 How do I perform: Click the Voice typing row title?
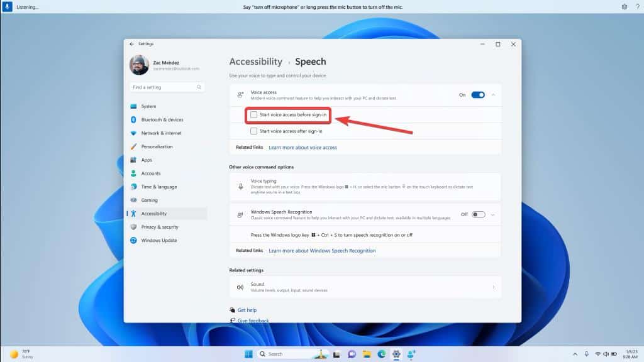tap(264, 181)
